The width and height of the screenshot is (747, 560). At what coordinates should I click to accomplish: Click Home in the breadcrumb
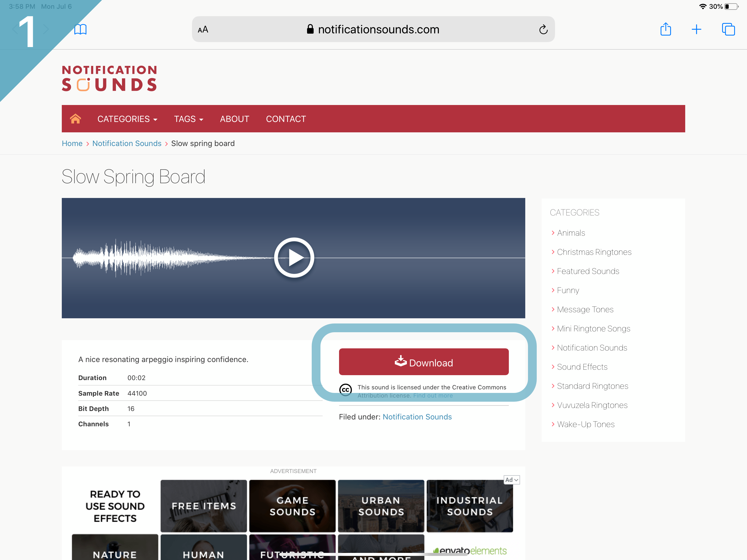[72, 143]
